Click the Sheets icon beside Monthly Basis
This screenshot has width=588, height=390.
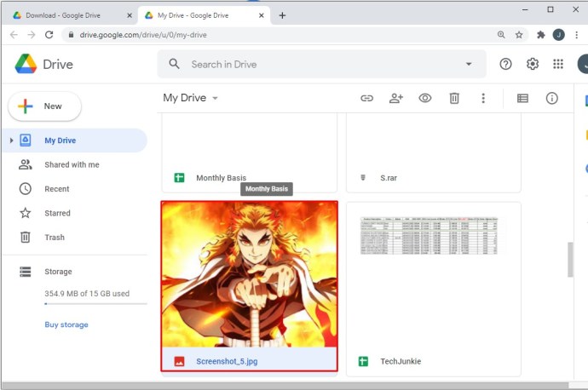(x=179, y=178)
